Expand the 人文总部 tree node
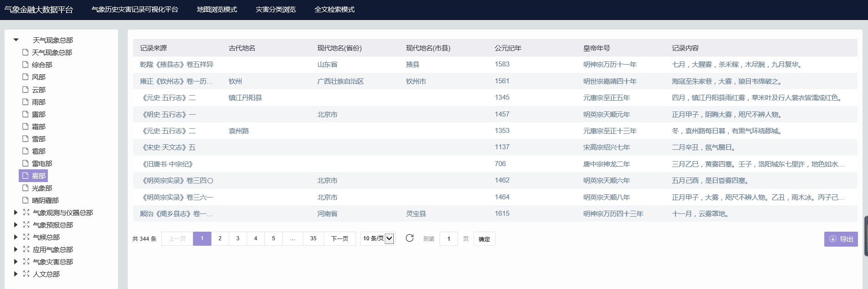This screenshot has width=868, height=289. coord(16,274)
